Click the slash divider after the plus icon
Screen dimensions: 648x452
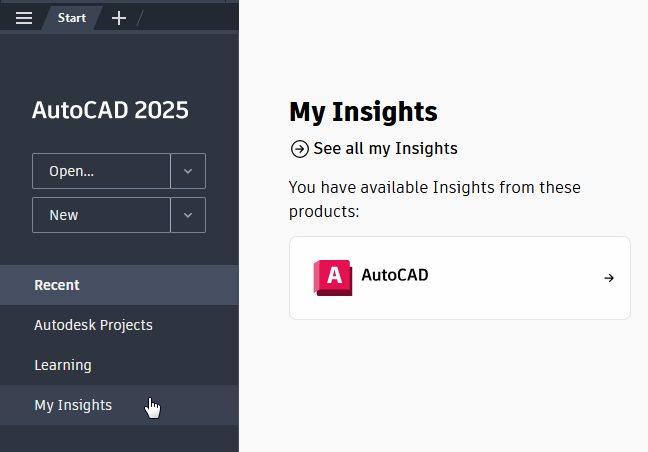tap(142, 18)
